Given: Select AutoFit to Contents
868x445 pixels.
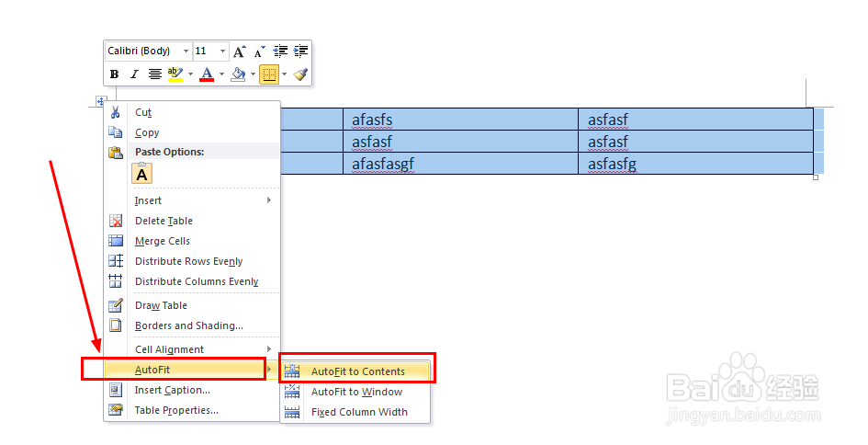Looking at the screenshot, I should pyautogui.click(x=355, y=371).
